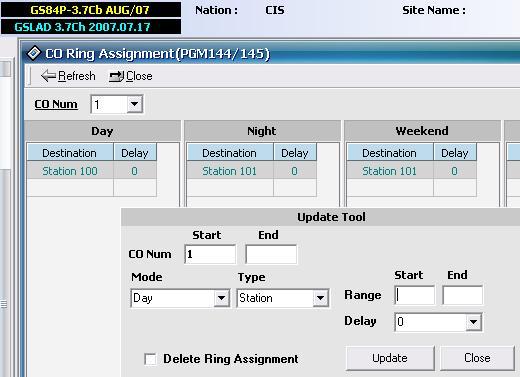
Task: Click the Range End input field
Action: (x=463, y=295)
